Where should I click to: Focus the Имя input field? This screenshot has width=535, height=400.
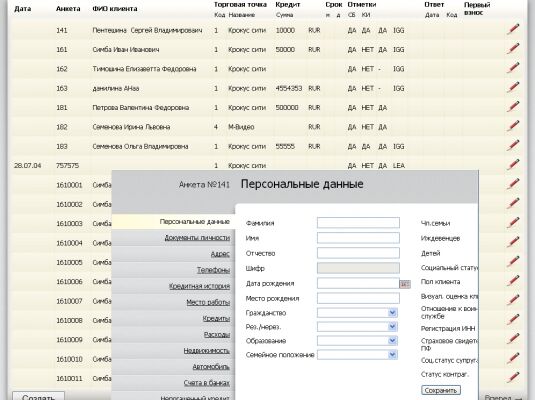point(358,238)
